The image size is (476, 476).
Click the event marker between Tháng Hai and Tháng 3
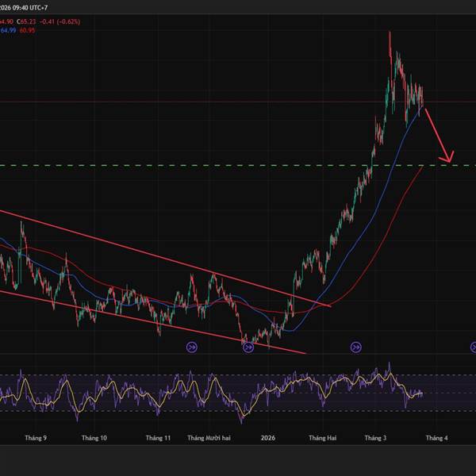pyautogui.click(x=355, y=347)
